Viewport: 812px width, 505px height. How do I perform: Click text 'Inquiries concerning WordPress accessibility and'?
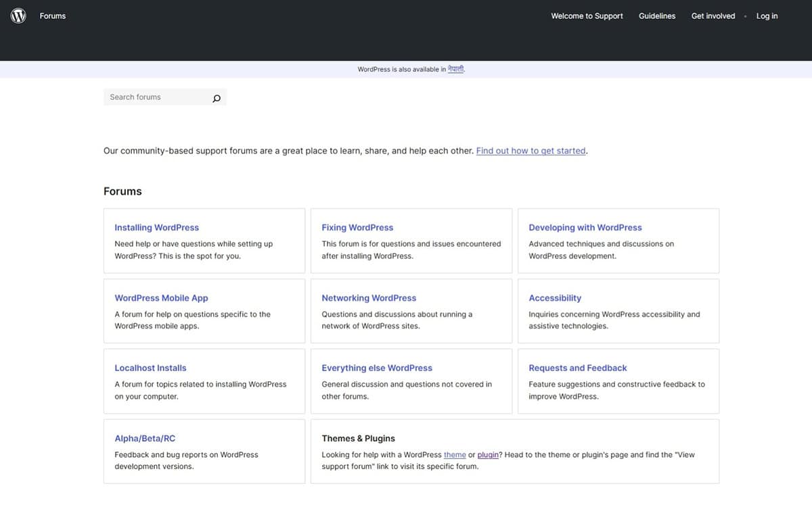coord(614,314)
